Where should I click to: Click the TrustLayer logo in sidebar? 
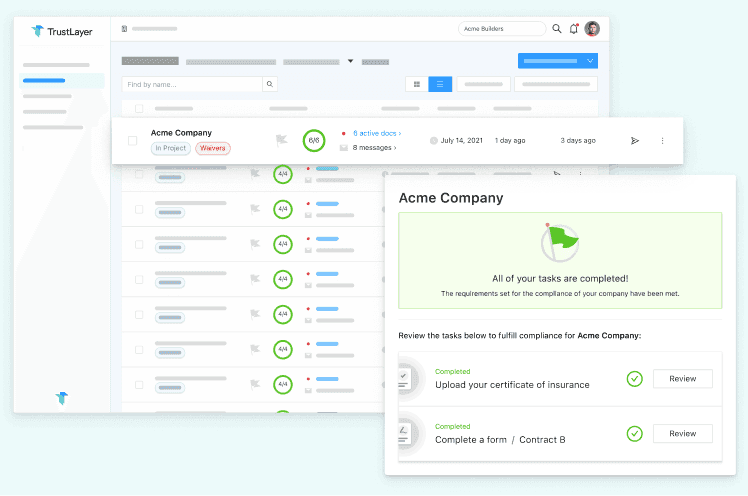click(x=62, y=31)
